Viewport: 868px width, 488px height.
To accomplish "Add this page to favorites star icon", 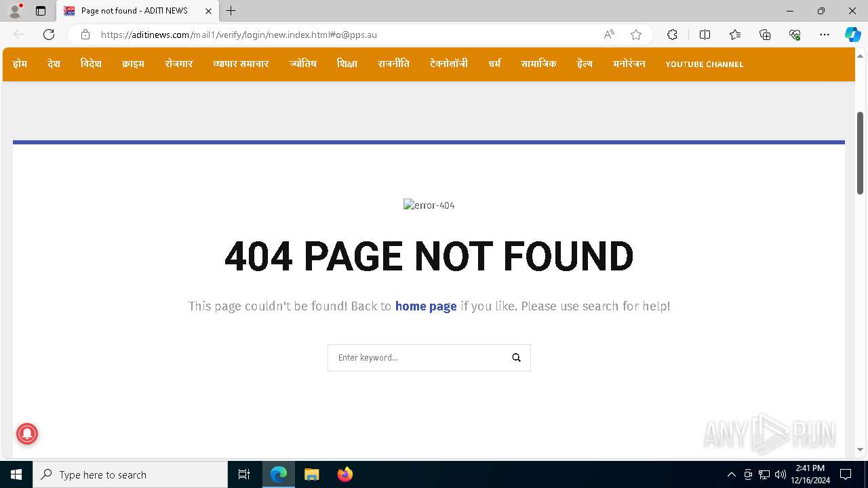I will pyautogui.click(x=636, y=35).
